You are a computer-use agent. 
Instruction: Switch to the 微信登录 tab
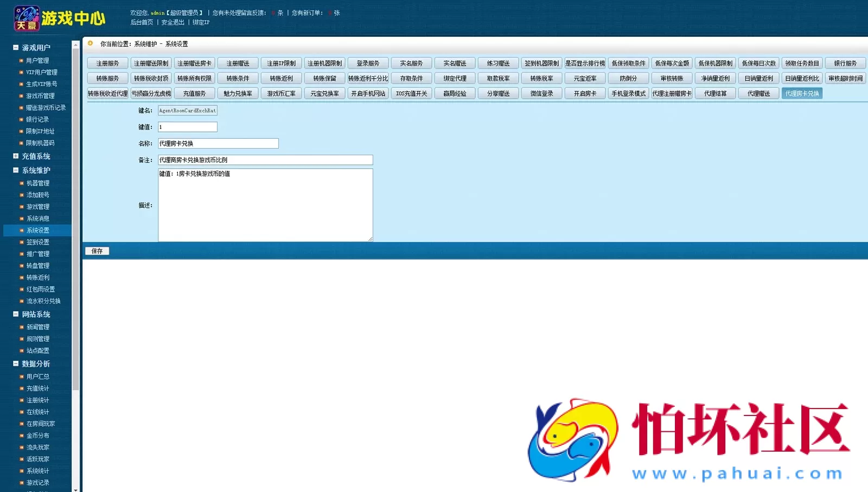coord(541,93)
